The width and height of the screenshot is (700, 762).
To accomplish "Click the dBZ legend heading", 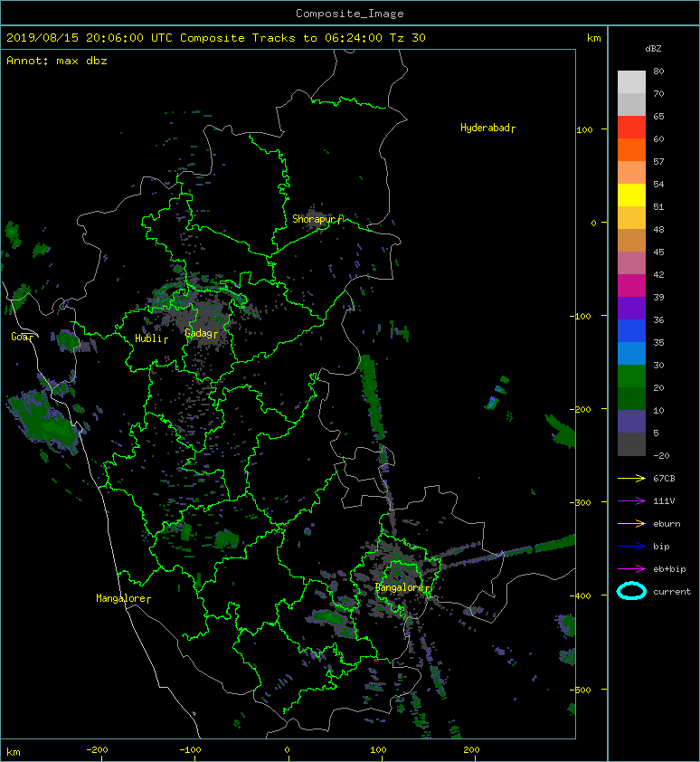I will point(653,49).
